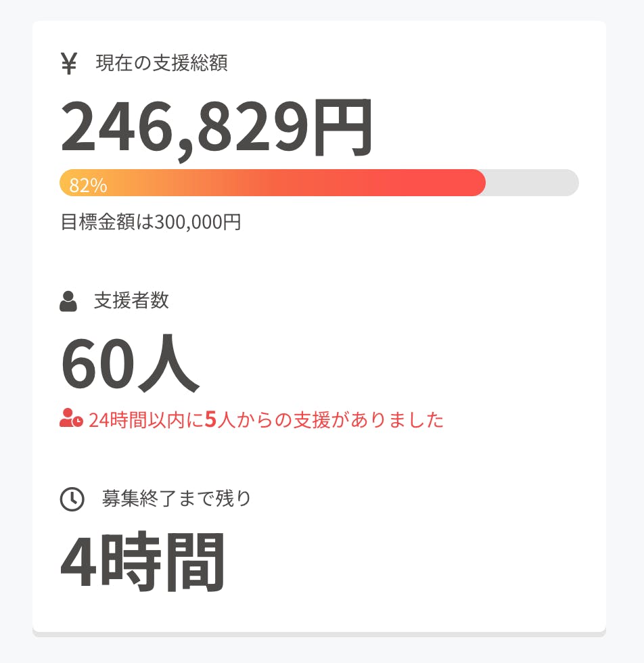This screenshot has width=644, height=663.
Task: Click the red person-with-clock icon
Action: pyautogui.click(x=71, y=419)
